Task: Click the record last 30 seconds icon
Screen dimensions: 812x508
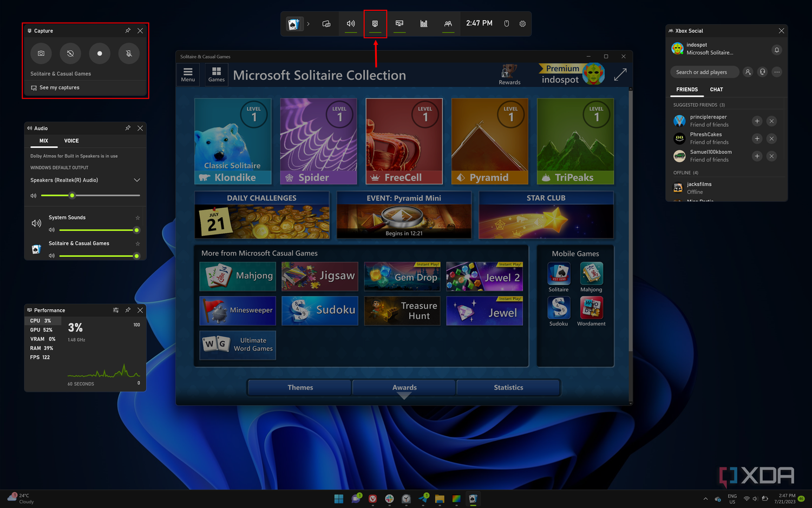Action: click(70, 54)
